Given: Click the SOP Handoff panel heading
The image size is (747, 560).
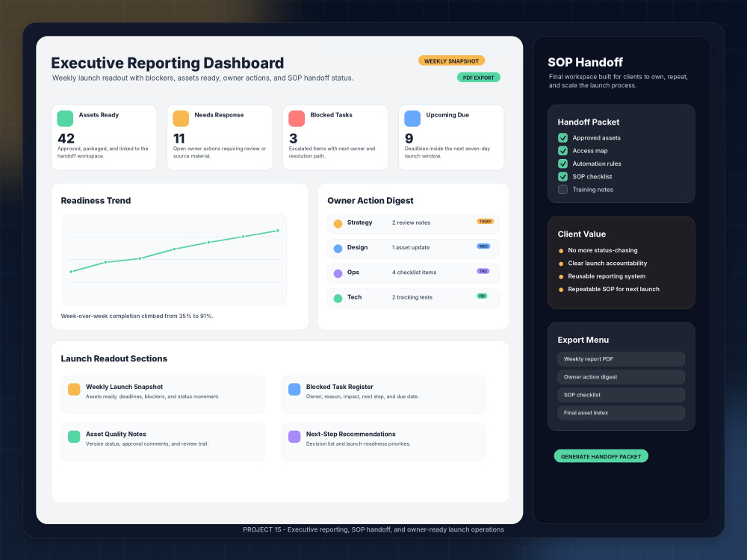Looking at the screenshot, I should [585, 63].
